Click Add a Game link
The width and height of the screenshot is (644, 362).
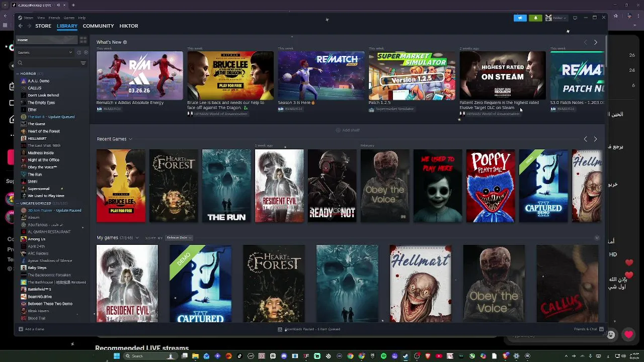click(35, 329)
